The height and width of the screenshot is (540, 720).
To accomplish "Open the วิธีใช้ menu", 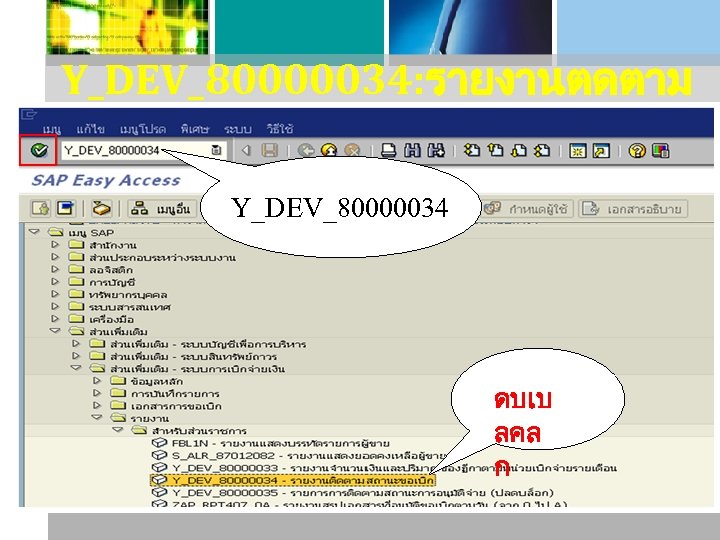I will click(280, 129).
